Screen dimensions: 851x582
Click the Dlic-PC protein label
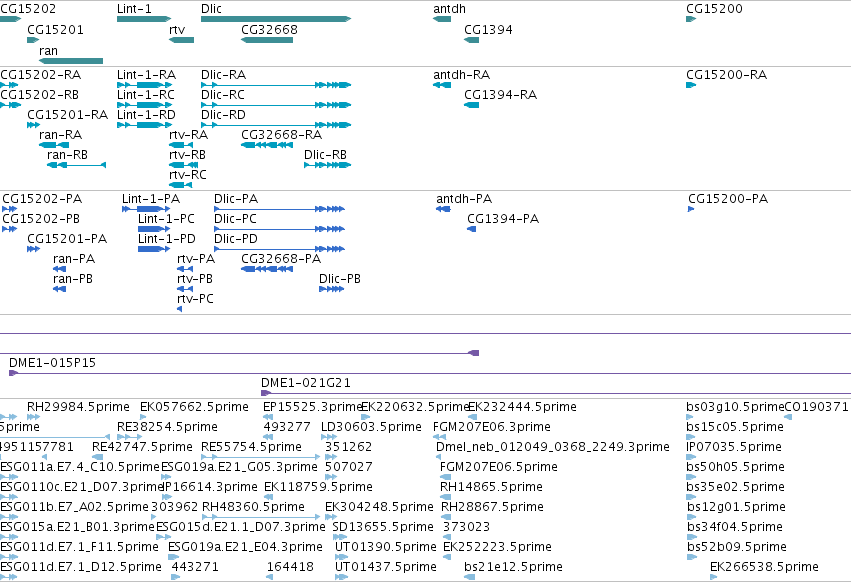tap(235, 219)
